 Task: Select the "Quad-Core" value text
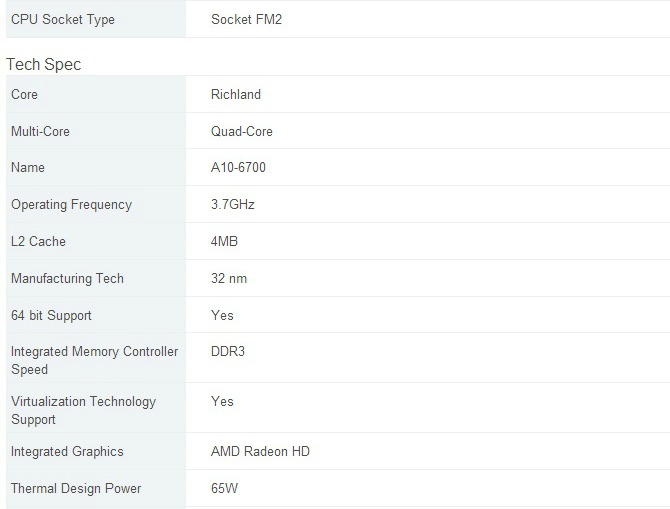click(x=242, y=131)
